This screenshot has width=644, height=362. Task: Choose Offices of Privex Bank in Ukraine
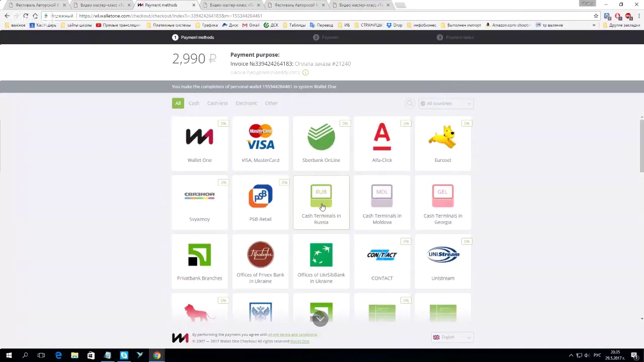click(260, 261)
